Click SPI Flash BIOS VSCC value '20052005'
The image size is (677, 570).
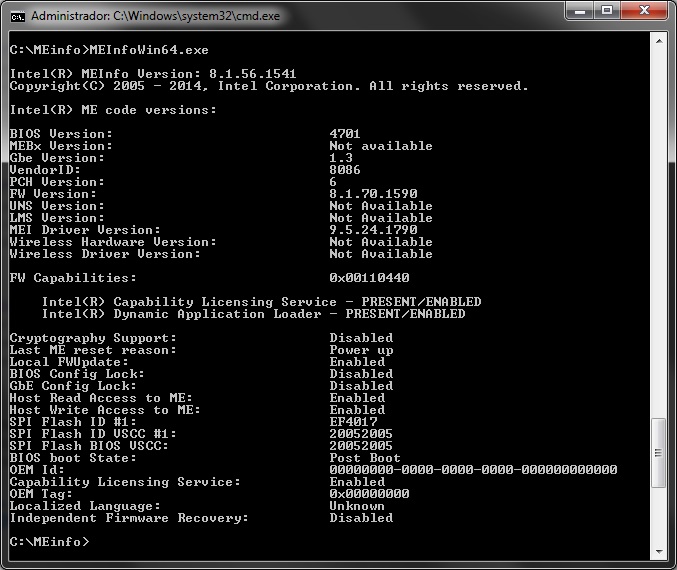[361, 446]
